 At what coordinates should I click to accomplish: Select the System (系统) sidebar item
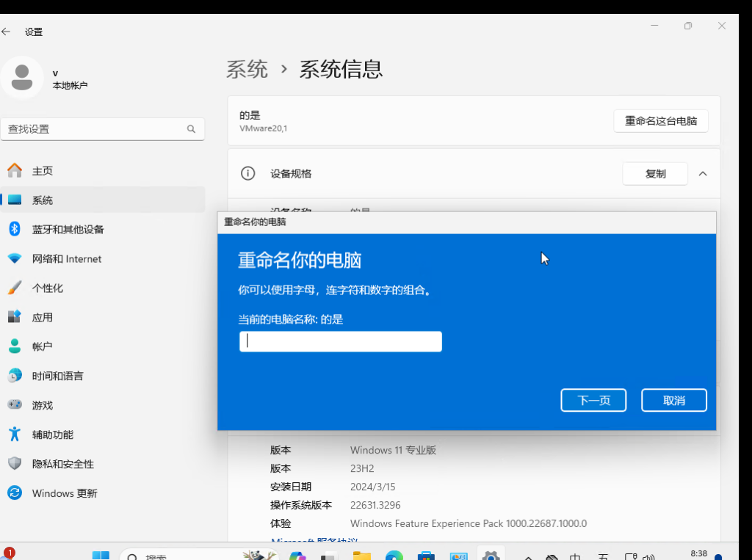click(x=43, y=200)
